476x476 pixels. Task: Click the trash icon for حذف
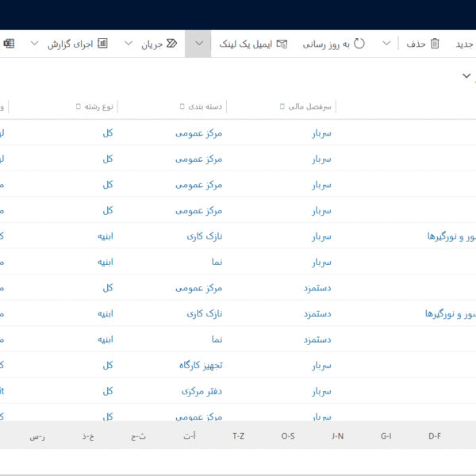tap(434, 44)
